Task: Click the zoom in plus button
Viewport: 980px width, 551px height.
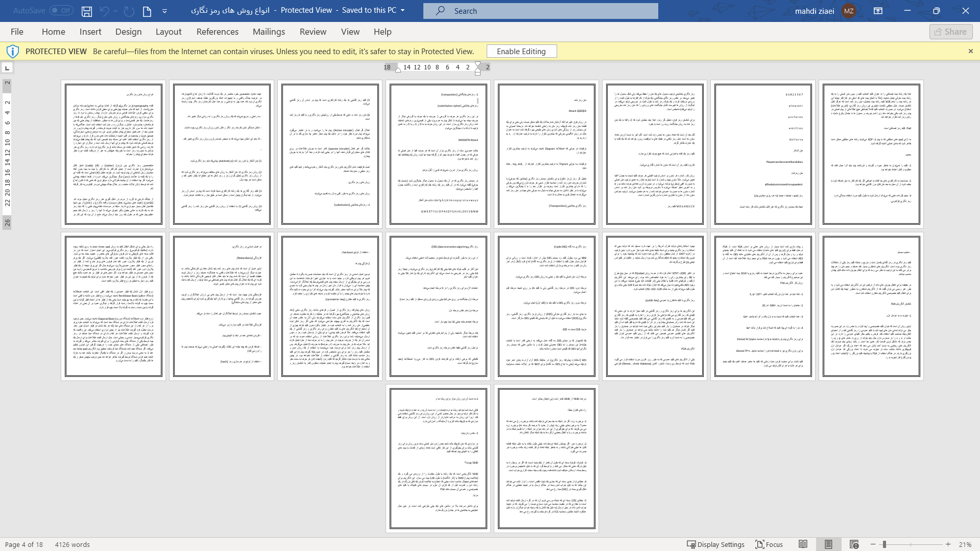Action: 948,544
